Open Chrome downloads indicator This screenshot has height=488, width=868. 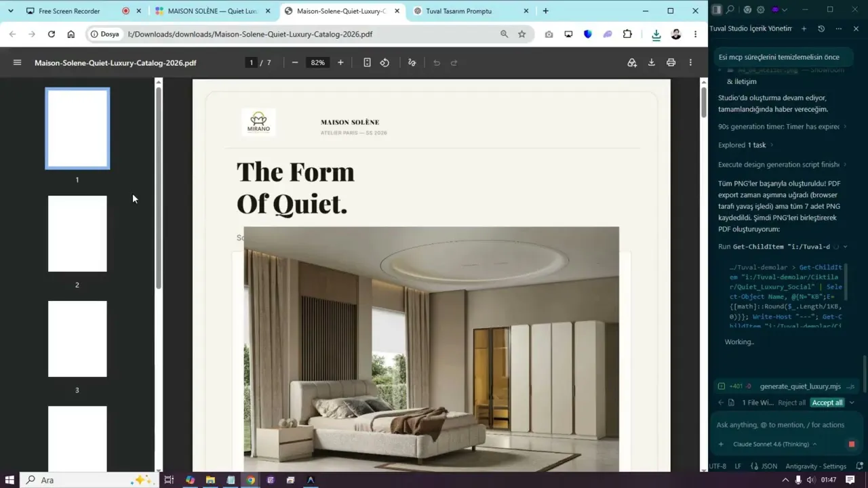pos(656,35)
